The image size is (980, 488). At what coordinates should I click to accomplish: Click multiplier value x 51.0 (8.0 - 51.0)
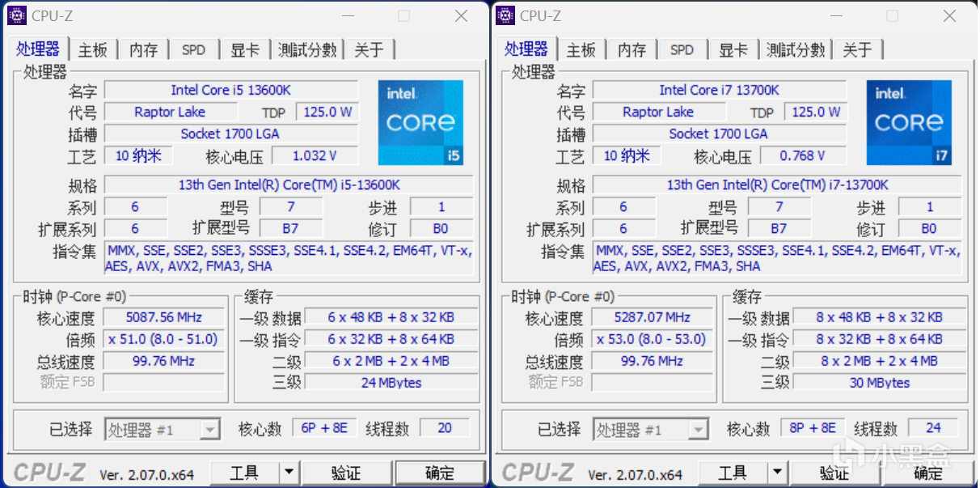click(x=164, y=339)
